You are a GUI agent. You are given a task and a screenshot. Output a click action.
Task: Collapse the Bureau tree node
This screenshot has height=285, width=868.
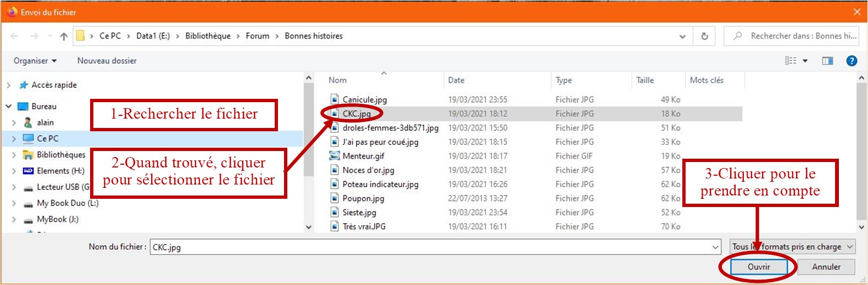pyautogui.click(x=9, y=107)
